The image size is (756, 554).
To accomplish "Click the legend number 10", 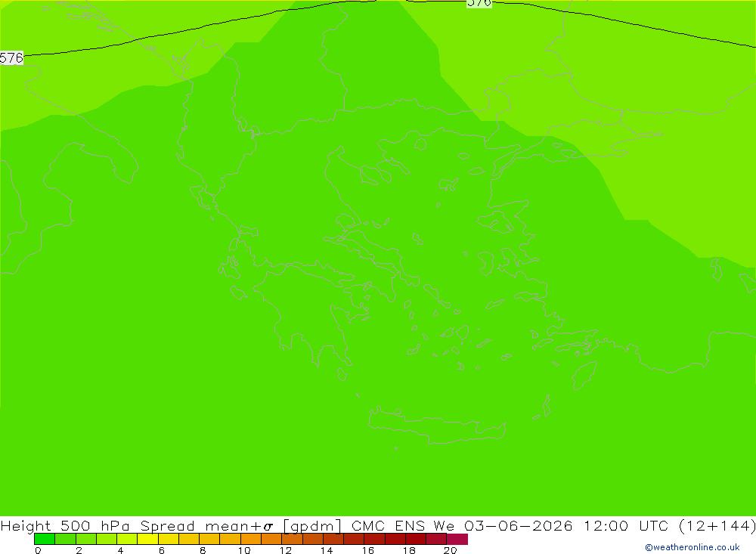I will 244,550.
